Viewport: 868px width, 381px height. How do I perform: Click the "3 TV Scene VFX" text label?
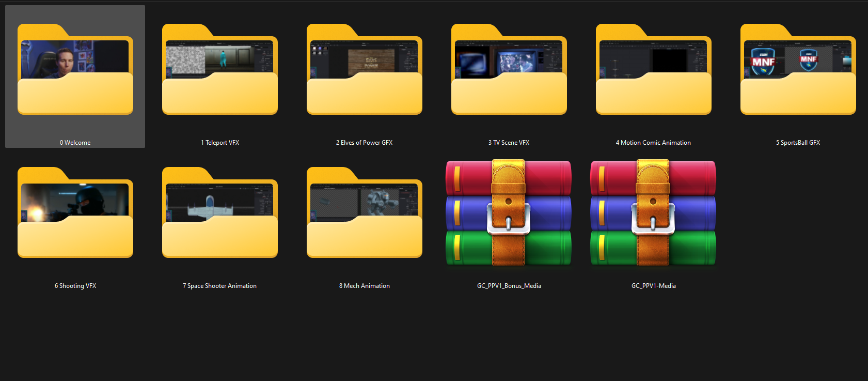coord(509,143)
